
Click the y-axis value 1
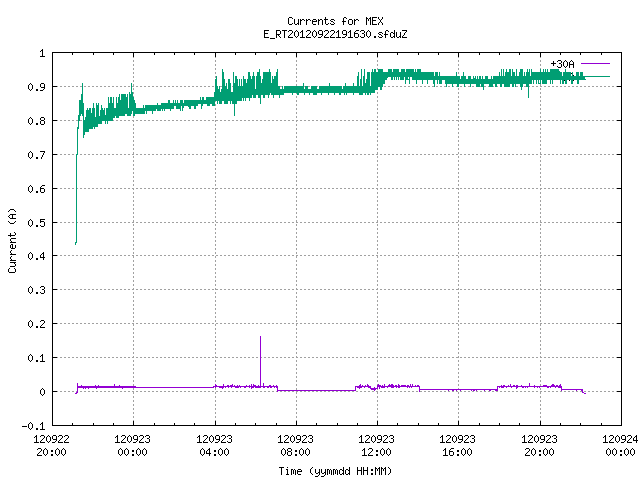pyautogui.click(x=42, y=53)
